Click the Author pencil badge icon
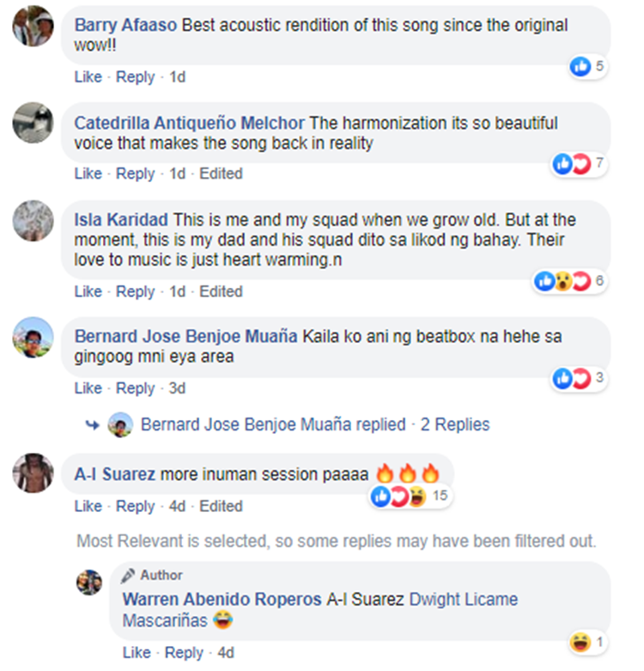644x671 pixels. [x=128, y=576]
